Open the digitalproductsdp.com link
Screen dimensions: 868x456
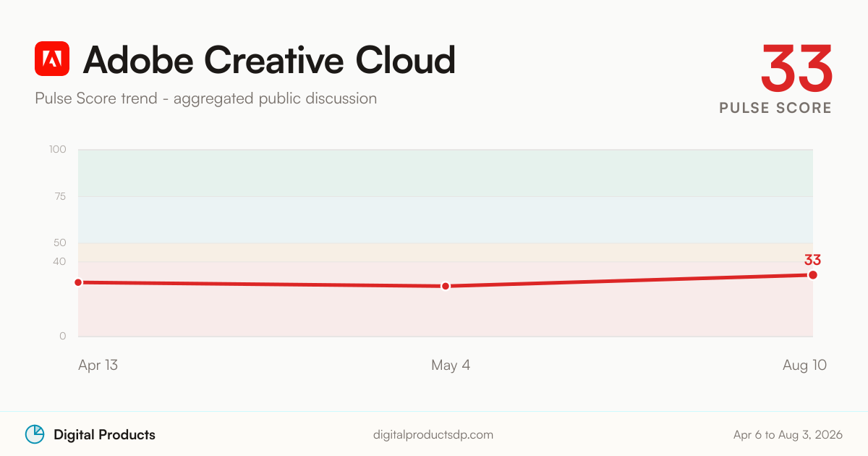(433, 435)
